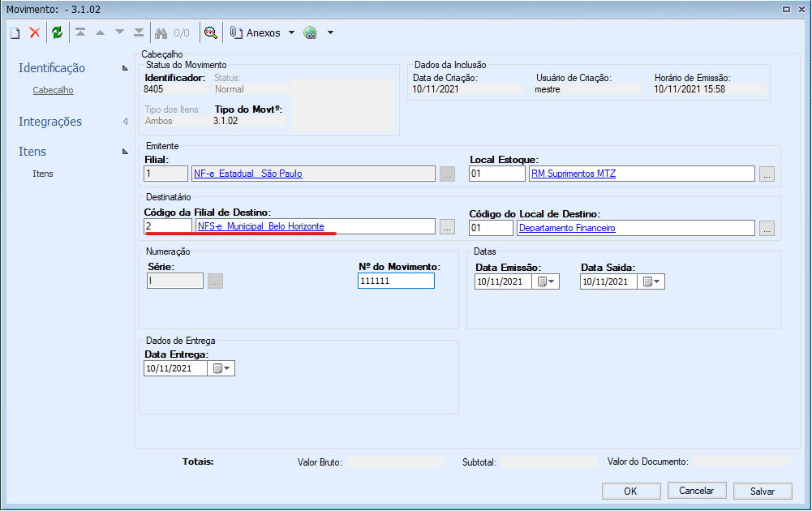
Task: Click the Salvar button
Action: [763, 491]
